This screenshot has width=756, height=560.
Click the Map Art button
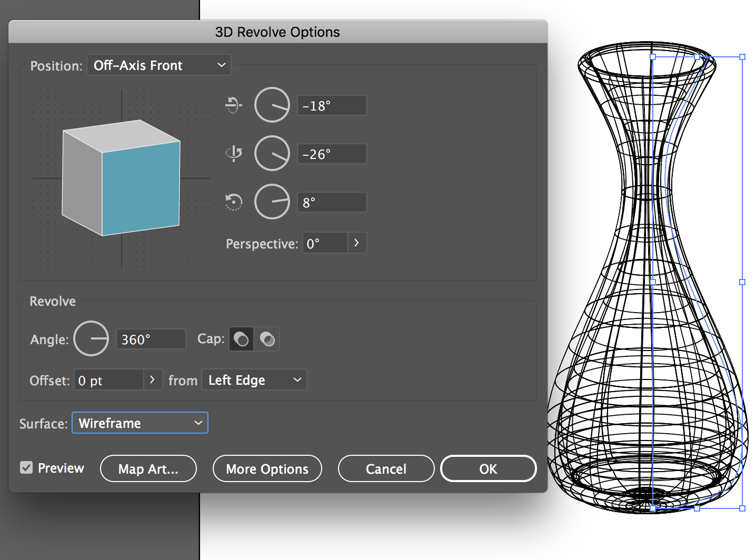tap(148, 468)
